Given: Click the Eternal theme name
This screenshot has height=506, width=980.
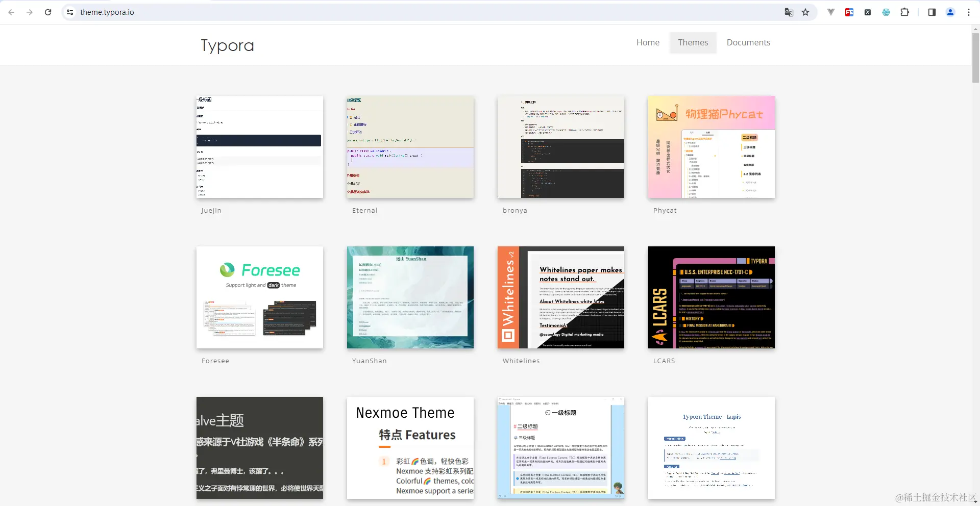Looking at the screenshot, I should click(x=364, y=211).
